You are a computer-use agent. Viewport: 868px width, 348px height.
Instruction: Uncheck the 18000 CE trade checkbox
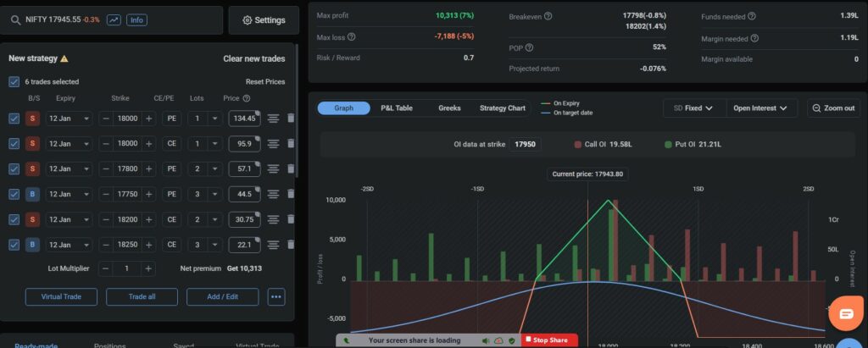14,143
